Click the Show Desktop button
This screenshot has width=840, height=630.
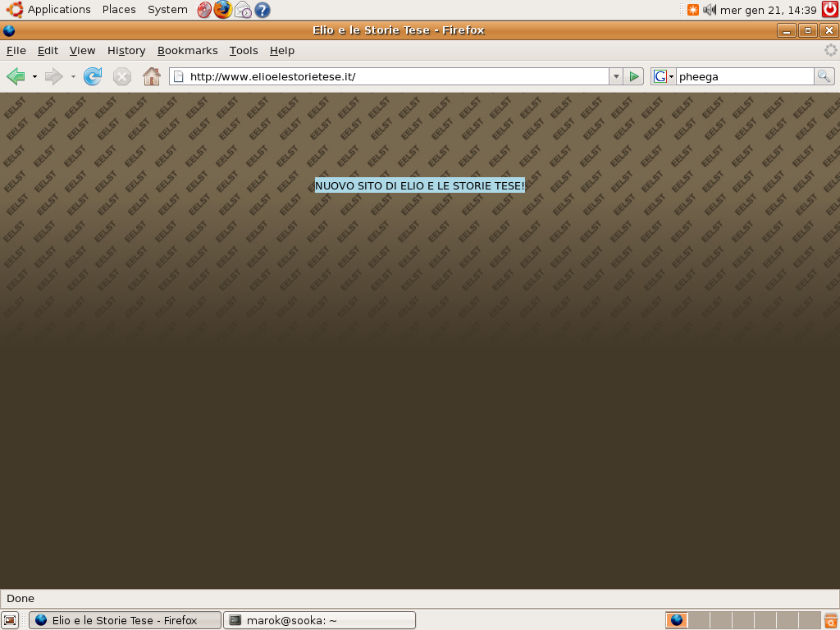click(10, 620)
